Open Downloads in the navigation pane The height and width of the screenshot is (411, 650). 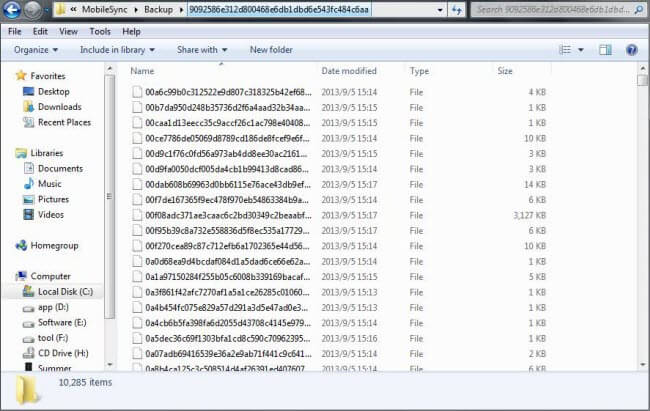click(53, 107)
